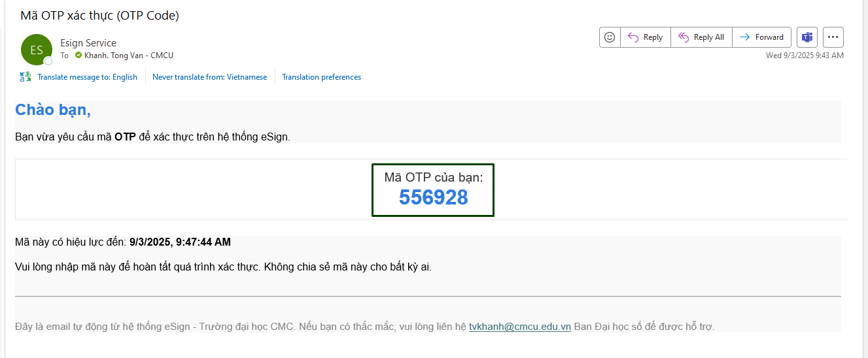The width and height of the screenshot is (868, 358).
Task: Click the email subject Mã OTP xác thực
Action: click(99, 16)
